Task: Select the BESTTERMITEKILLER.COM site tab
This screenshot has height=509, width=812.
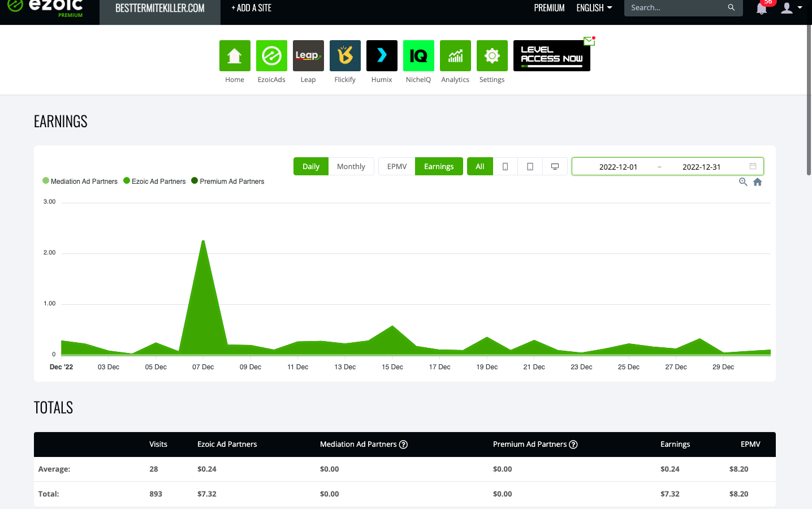Action: coord(160,8)
